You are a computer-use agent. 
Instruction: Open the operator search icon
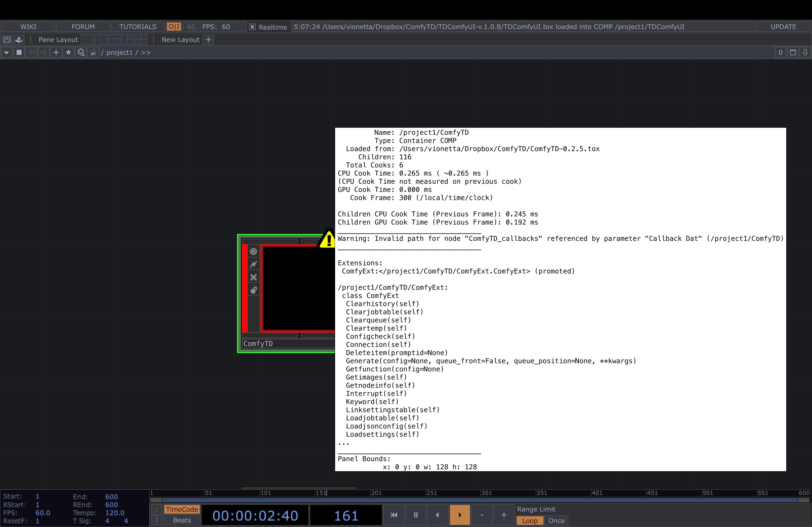pos(81,53)
